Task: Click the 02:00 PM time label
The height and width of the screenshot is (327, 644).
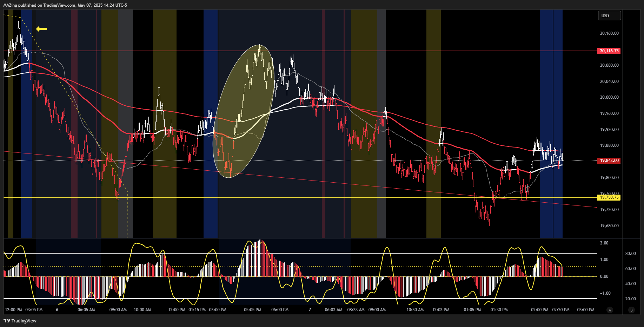Action: (x=540, y=310)
